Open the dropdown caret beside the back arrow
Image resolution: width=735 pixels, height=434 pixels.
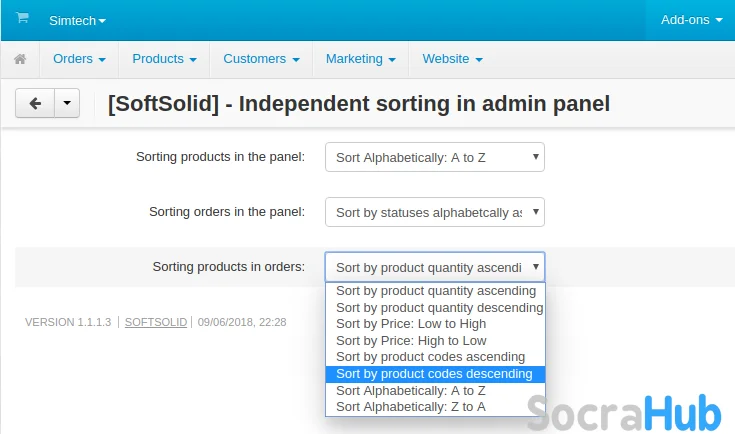67,103
